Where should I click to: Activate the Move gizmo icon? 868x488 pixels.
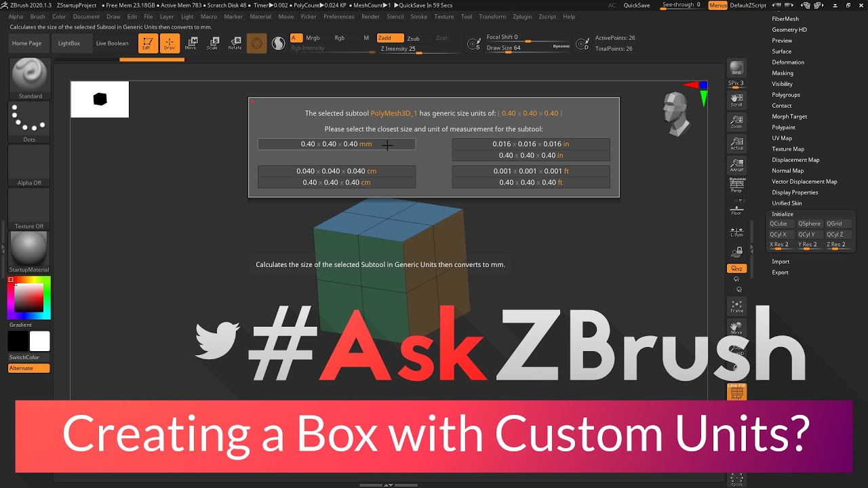191,43
